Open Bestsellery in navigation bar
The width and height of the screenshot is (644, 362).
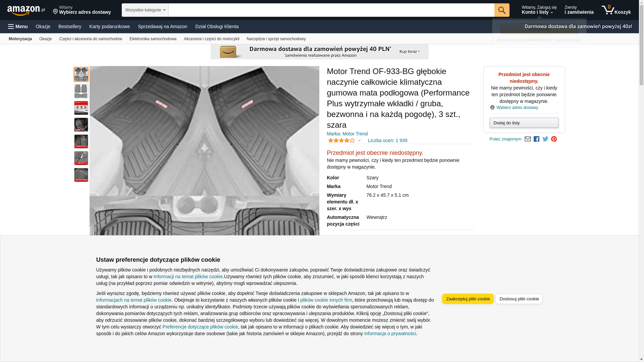(x=70, y=26)
